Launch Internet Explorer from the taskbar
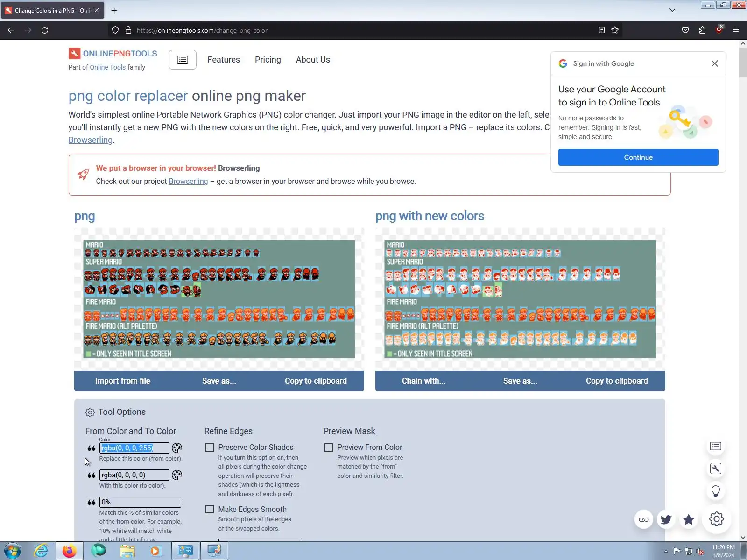 (x=41, y=551)
